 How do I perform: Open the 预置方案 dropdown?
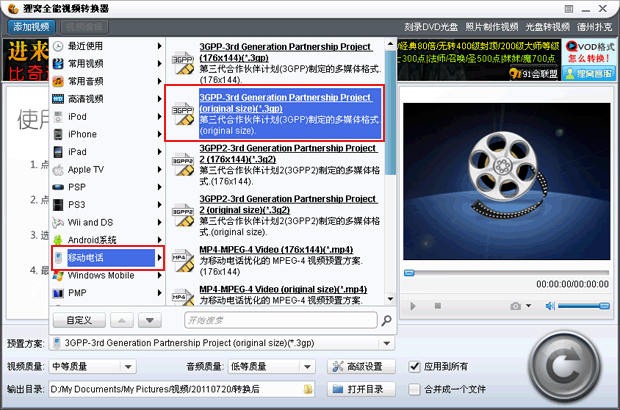pyautogui.click(x=387, y=343)
